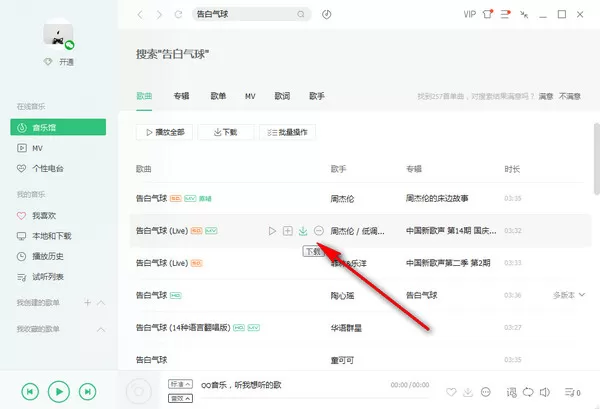Click the volume speaker icon

[x=545, y=392]
